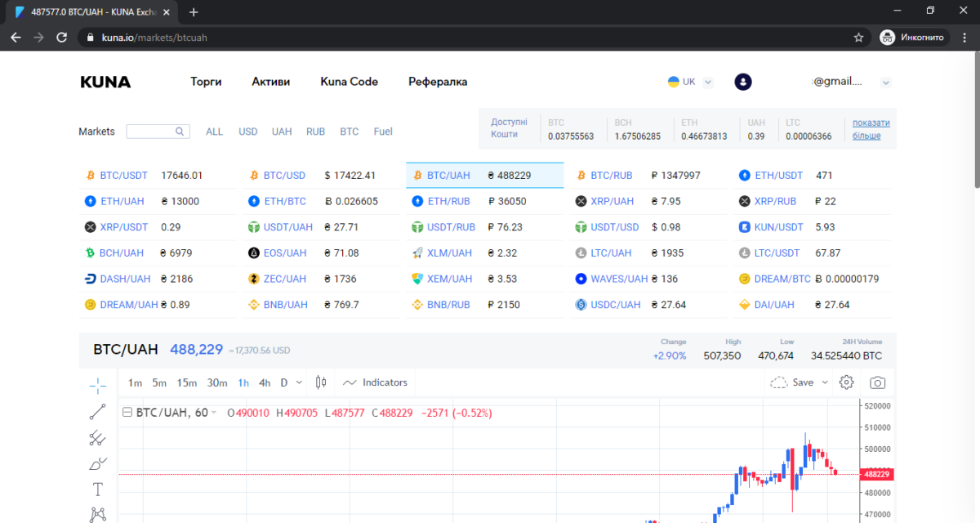980x523 pixels.
Task: Click the cloud save icon
Action: point(779,382)
